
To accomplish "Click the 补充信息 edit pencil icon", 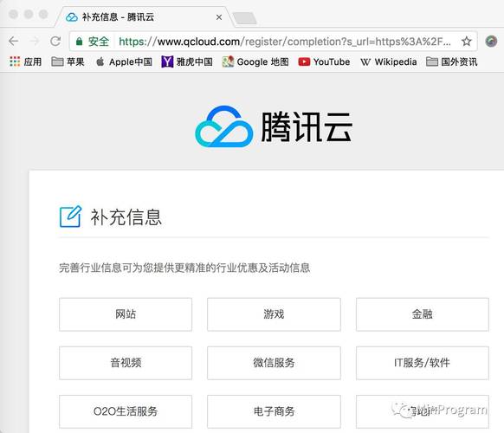I will [70, 216].
